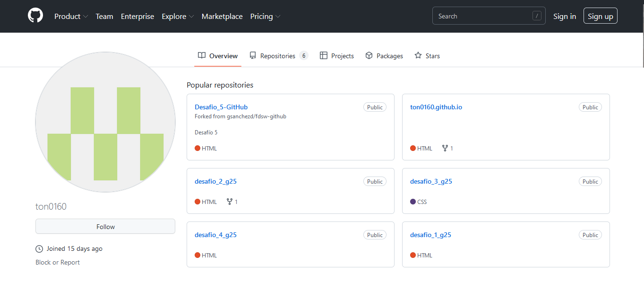This screenshot has width=644, height=283.
Task: Click the Repositories tab icon
Action: coord(253,55)
